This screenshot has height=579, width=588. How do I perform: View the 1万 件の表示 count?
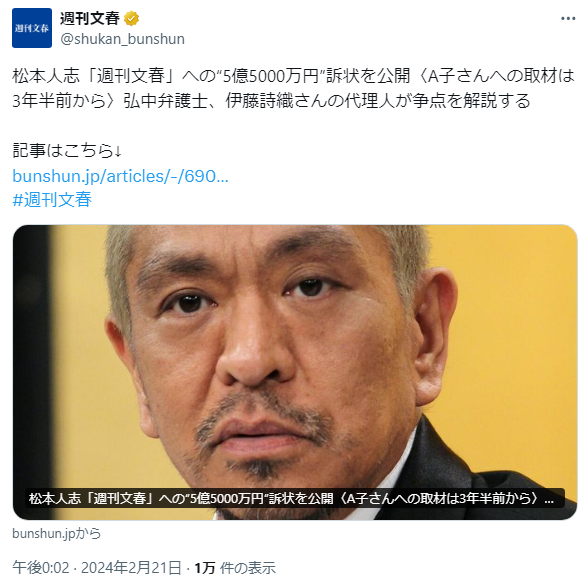pyautogui.click(x=235, y=568)
